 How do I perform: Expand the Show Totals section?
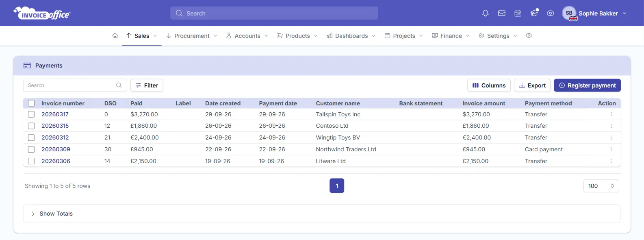tap(322, 214)
